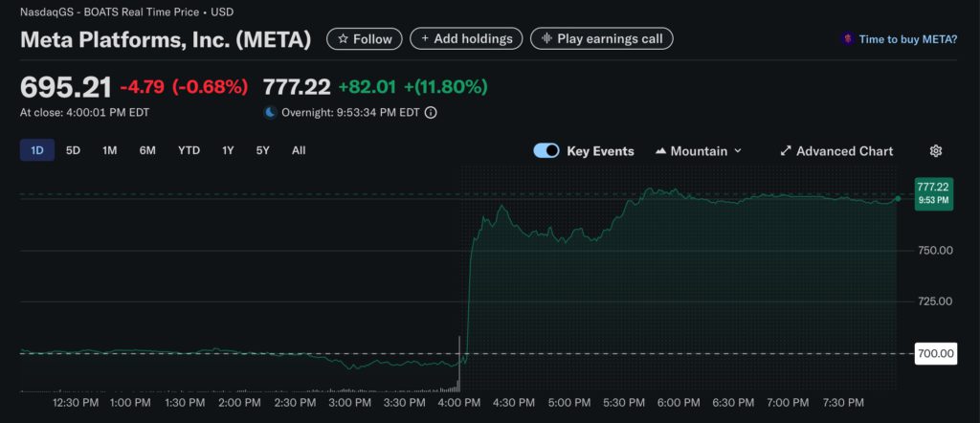
Task: Click the 4:30 PM time axis label
Action: (x=513, y=403)
